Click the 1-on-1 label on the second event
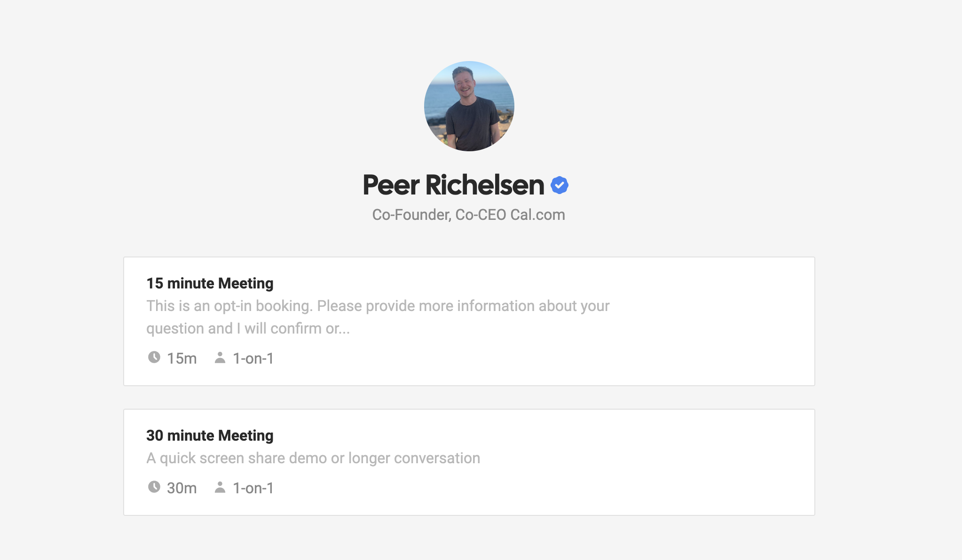This screenshot has height=560, width=962. click(253, 488)
